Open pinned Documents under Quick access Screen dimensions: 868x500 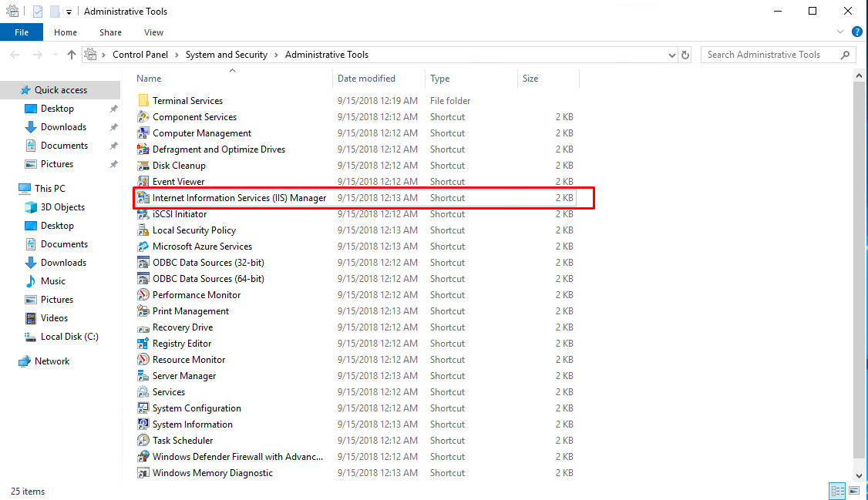pyautogui.click(x=64, y=146)
